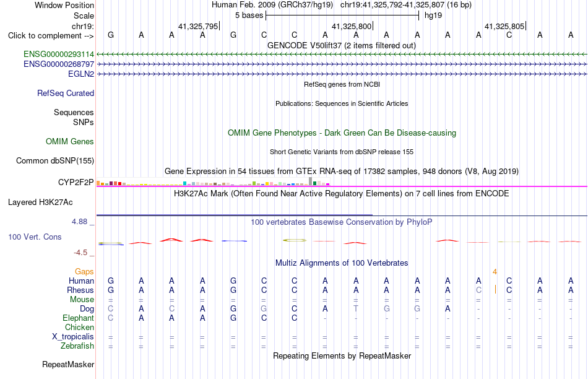Screen dimensions: 588x379
Task: Click the Zebrafish alignment row label
Action: click(77, 346)
